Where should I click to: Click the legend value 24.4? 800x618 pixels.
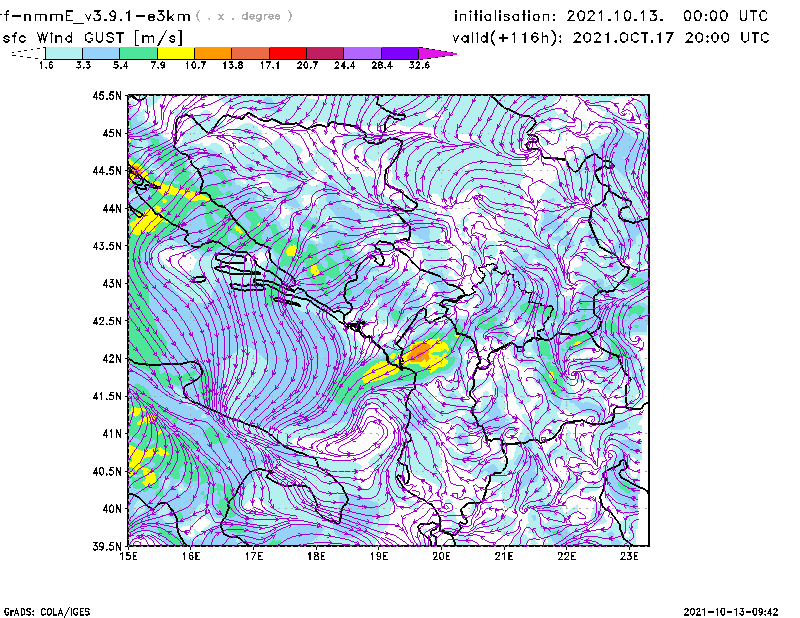click(344, 65)
